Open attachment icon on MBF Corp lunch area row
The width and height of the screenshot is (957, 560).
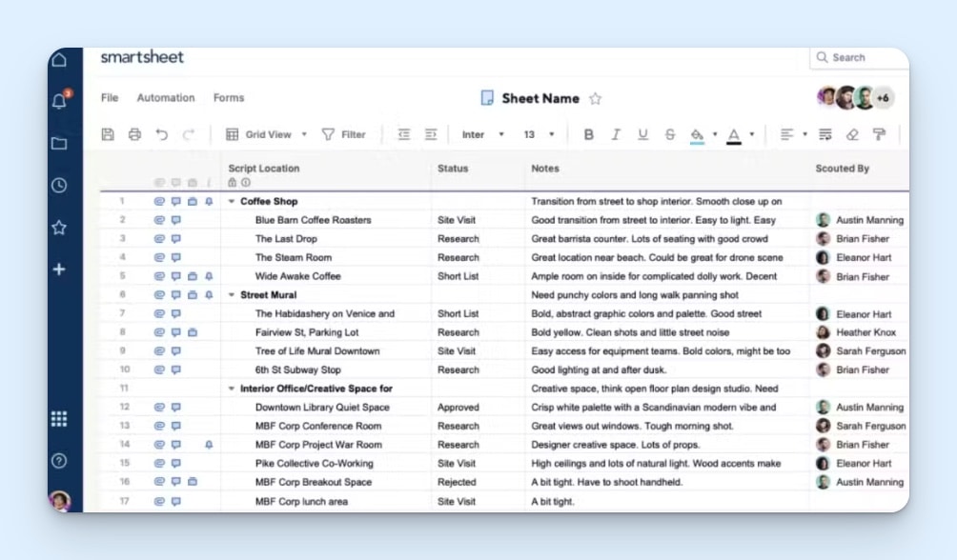(x=159, y=502)
